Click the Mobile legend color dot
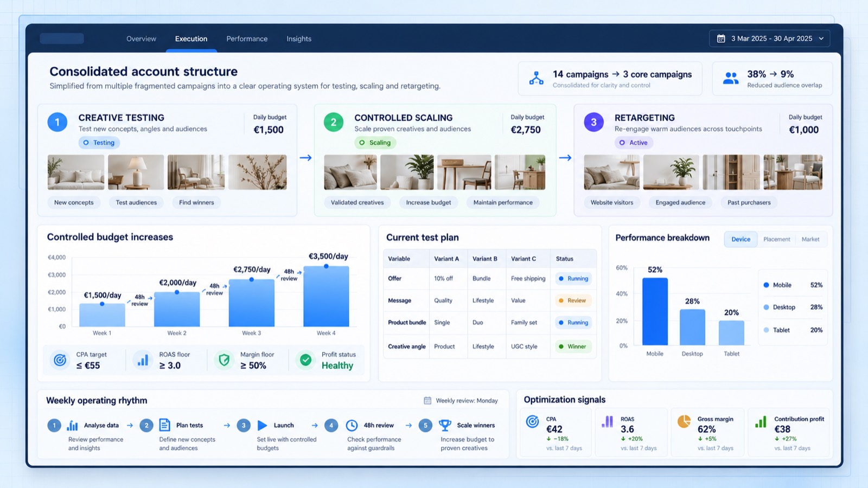Image resolution: width=868 pixels, height=488 pixels. tap(766, 285)
